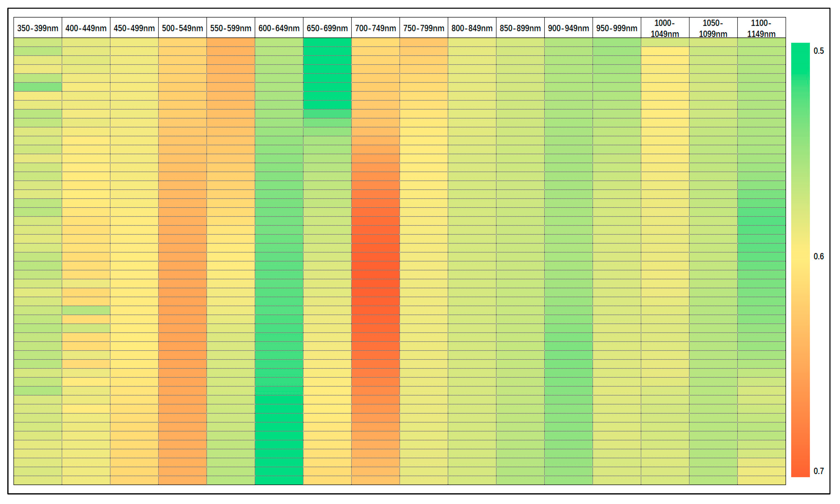Click the 600-649nm column header
840x504 pixels.
[x=279, y=28]
